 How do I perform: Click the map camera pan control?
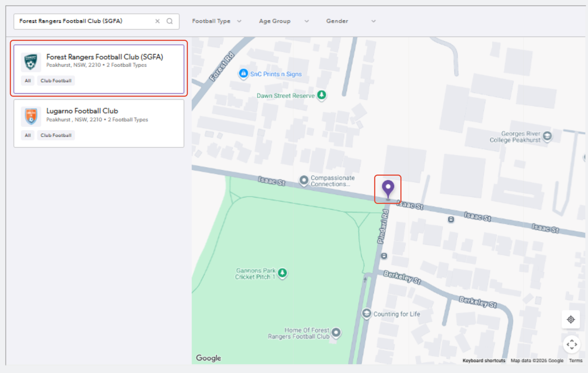[x=572, y=344]
